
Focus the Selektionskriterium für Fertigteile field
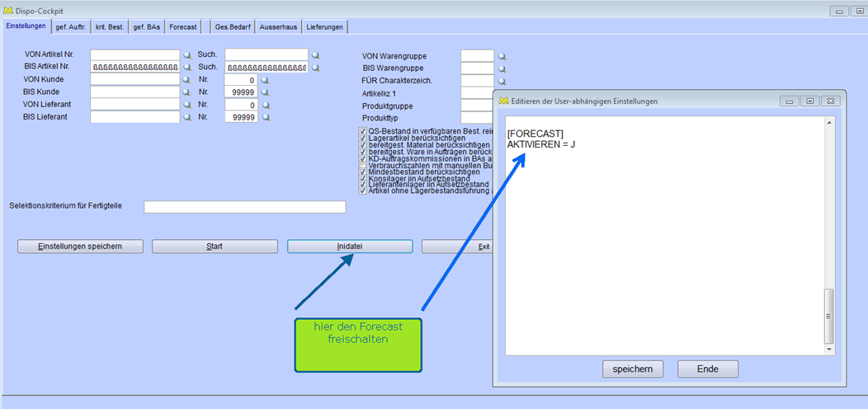coord(244,207)
